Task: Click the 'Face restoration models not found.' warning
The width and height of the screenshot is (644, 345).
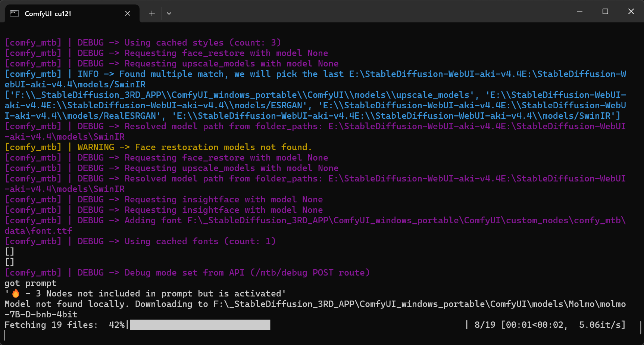Action: 158,147
